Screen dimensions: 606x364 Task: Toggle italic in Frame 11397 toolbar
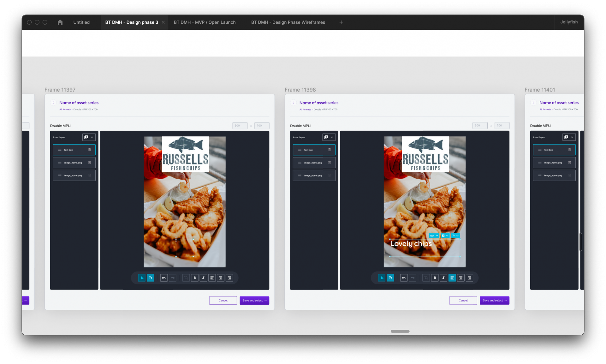coord(203,278)
